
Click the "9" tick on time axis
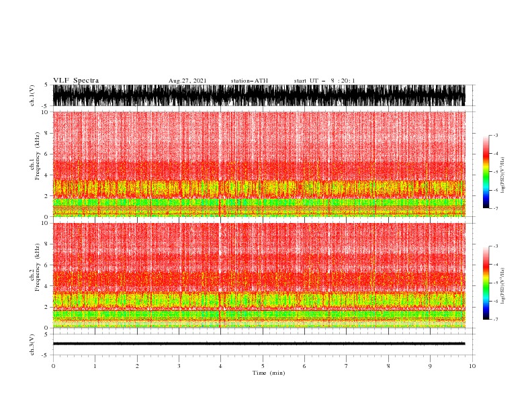[430, 366]
